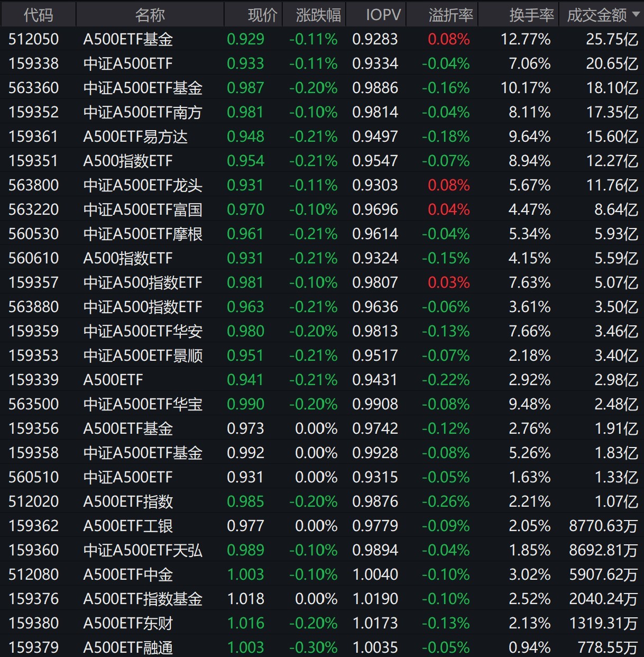Select A500ETF工银 fund

[128, 526]
